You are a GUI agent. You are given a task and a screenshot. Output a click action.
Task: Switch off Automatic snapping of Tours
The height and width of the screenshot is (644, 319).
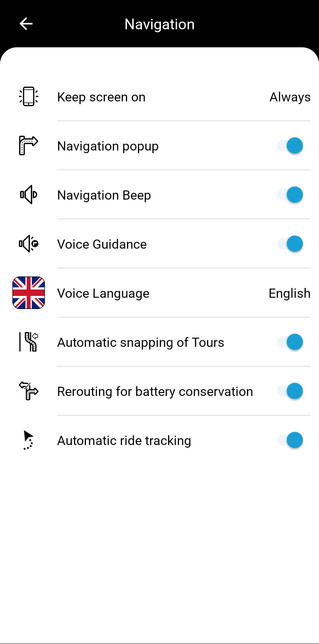(x=290, y=342)
